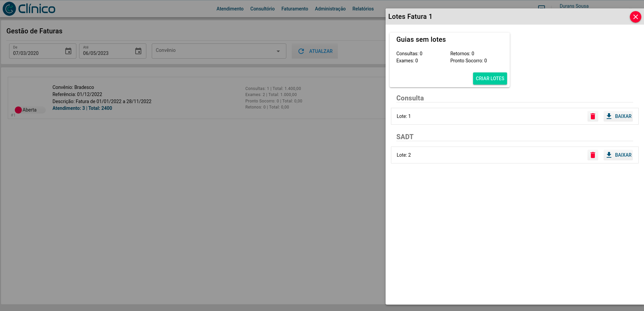Open the Atendimento menu
The image size is (644, 311).
tap(230, 9)
